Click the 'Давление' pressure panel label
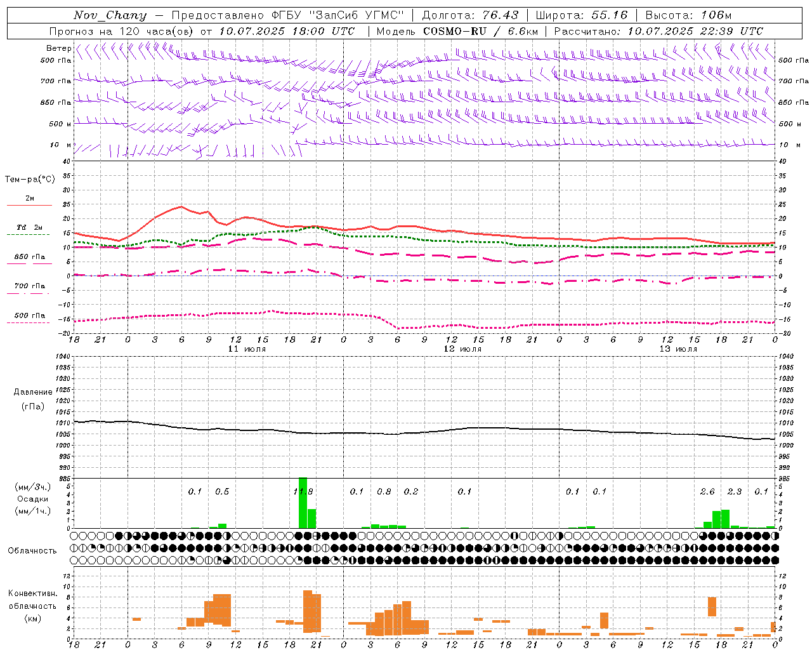This screenshot has height=650, width=812. point(33,392)
